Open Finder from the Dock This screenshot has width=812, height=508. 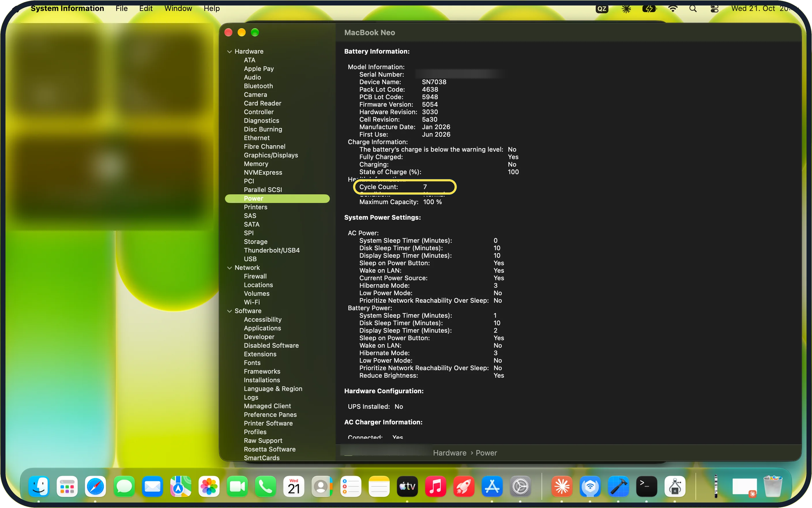pos(39,486)
